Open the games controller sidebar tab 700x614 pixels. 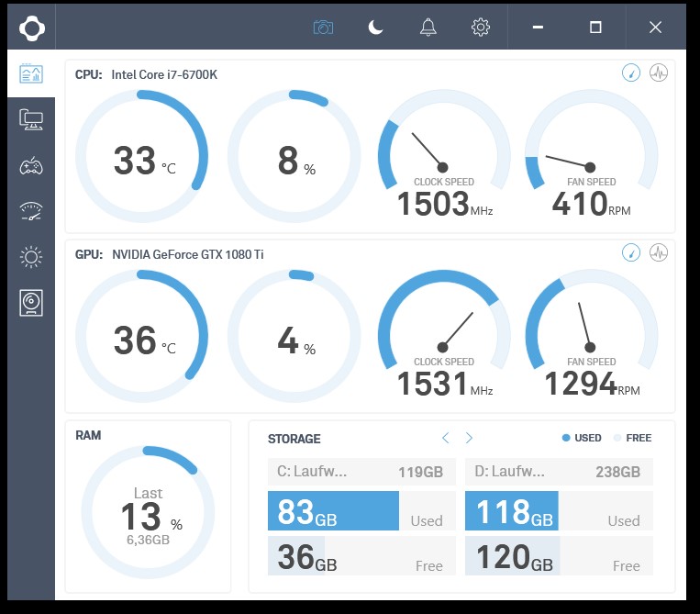point(31,166)
